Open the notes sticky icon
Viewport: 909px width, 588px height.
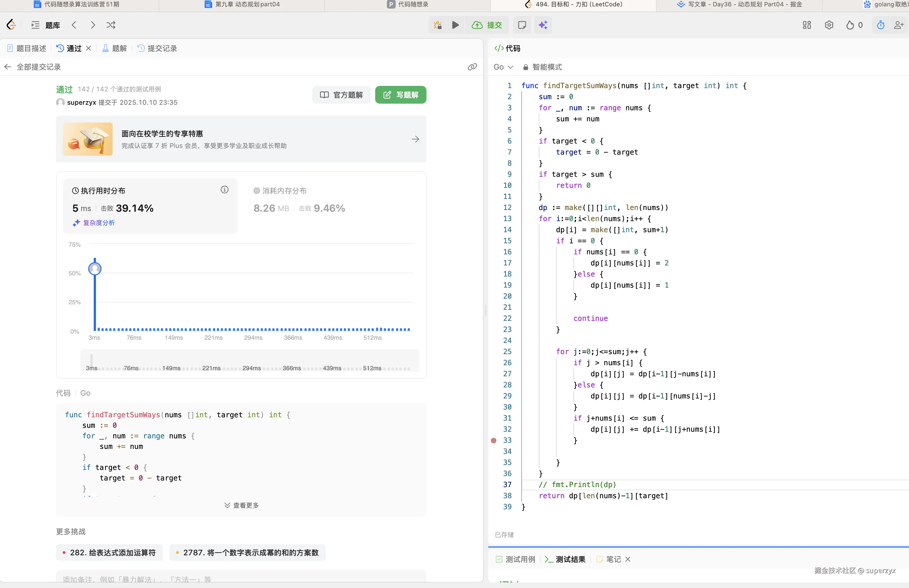[522, 25]
